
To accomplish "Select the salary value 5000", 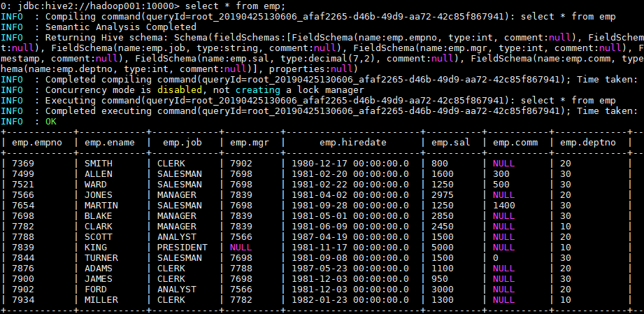I will [x=442, y=248].
